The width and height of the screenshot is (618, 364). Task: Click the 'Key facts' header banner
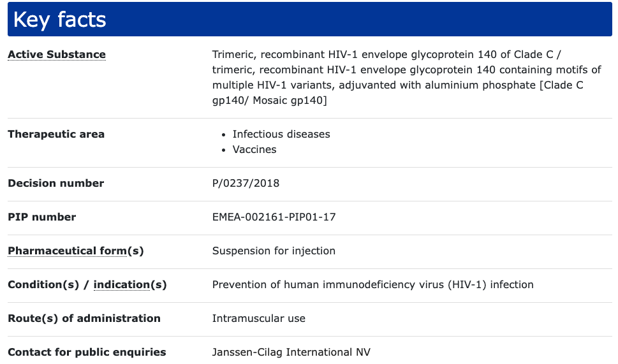(309, 19)
